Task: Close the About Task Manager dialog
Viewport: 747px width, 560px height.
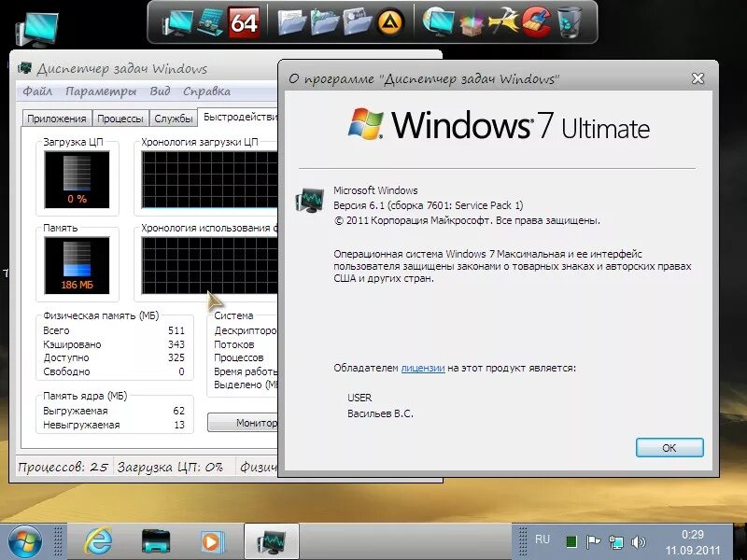Action: [698, 78]
